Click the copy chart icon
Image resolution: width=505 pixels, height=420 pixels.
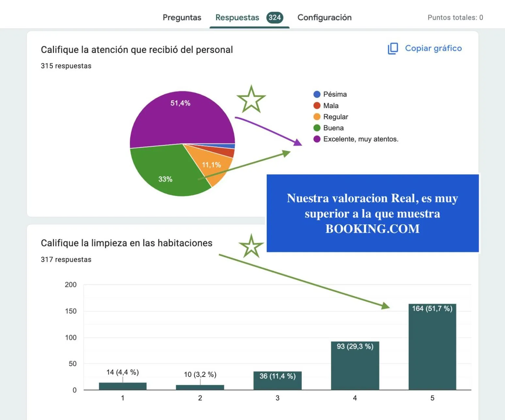tap(393, 48)
